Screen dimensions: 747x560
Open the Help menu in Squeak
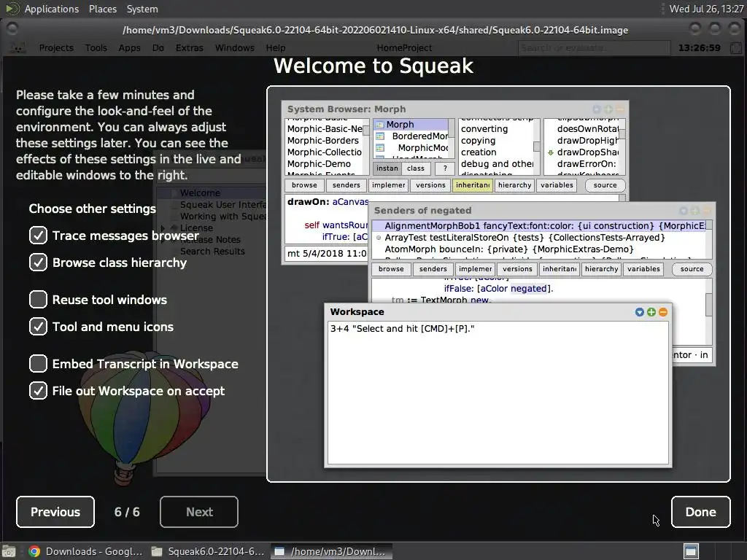[x=275, y=48]
